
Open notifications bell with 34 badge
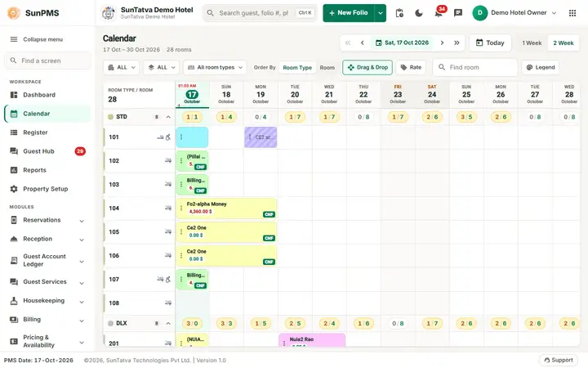(439, 13)
